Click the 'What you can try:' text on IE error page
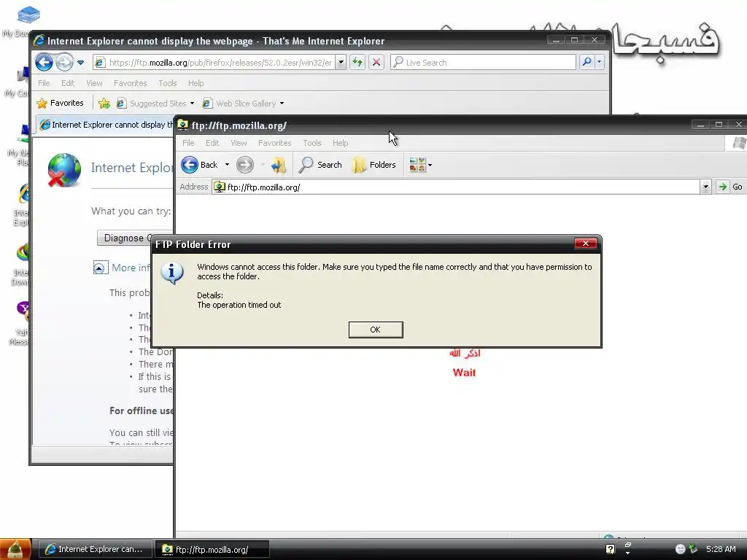The image size is (747, 560). click(x=131, y=211)
